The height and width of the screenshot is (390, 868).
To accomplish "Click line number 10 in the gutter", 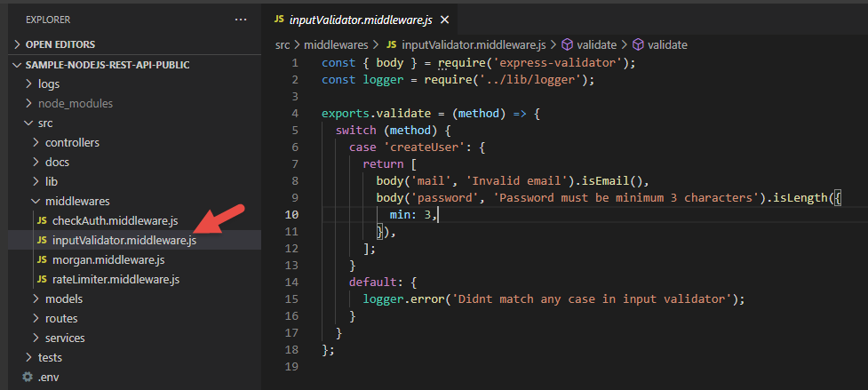I will click(291, 214).
